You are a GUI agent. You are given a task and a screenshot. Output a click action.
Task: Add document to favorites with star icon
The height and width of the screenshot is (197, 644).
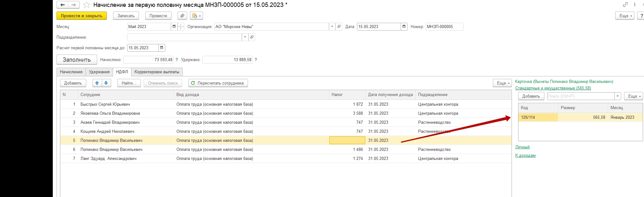tap(87, 5)
